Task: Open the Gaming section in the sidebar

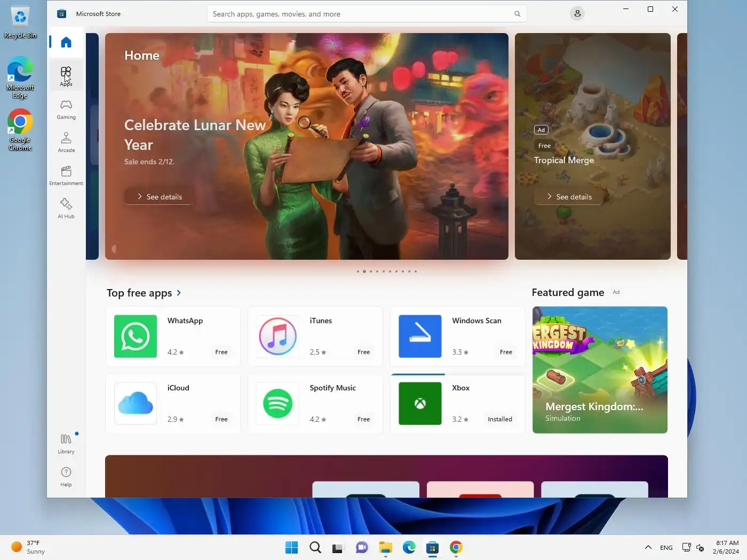Action: (x=66, y=109)
